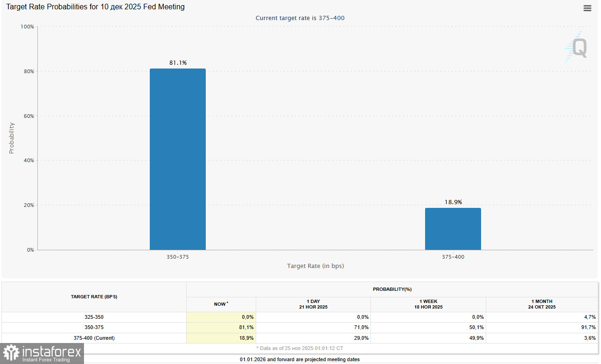The height and width of the screenshot is (364, 601).
Task: Select the 18.9% label above the right bar
Action: pyautogui.click(x=453, y=202)
